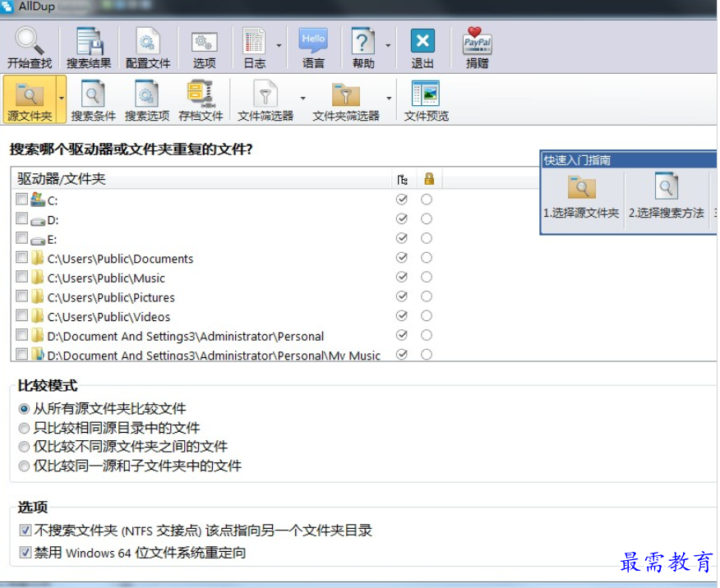Click the lock column header icon
Image resolution: width=720 pixels, height=588 pixels.
429,178
